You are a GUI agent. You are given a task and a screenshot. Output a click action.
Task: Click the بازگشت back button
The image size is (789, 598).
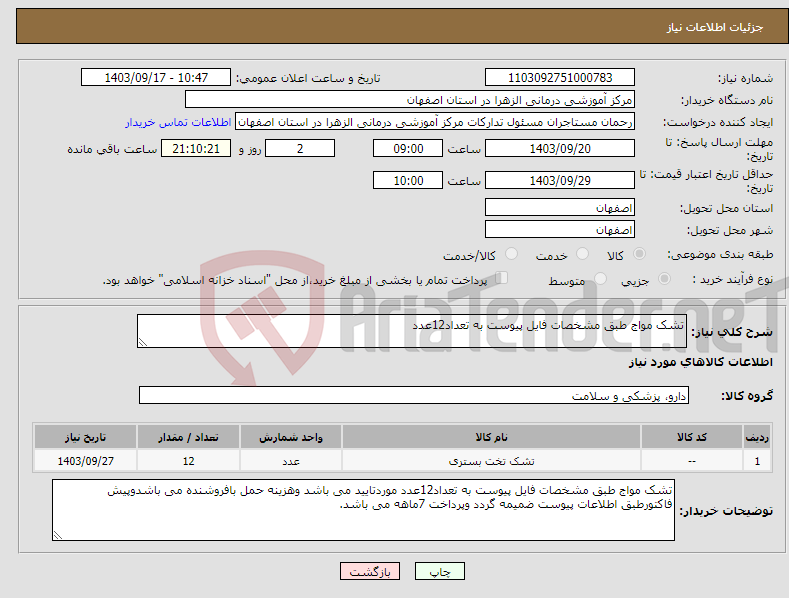(x=370, y=571)
